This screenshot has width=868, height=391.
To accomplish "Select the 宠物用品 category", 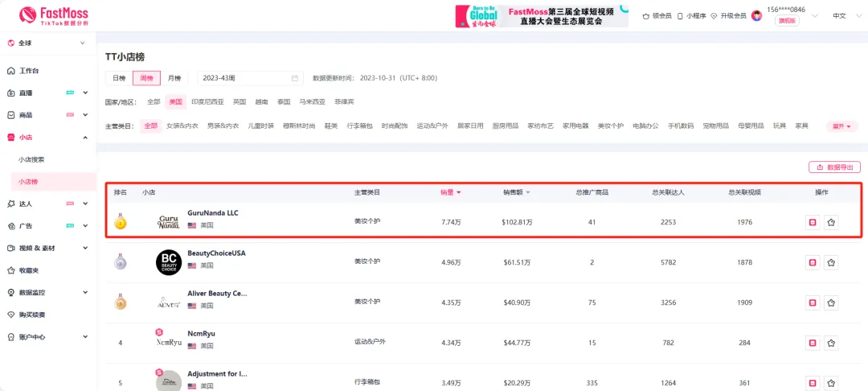I will point(716,126).
